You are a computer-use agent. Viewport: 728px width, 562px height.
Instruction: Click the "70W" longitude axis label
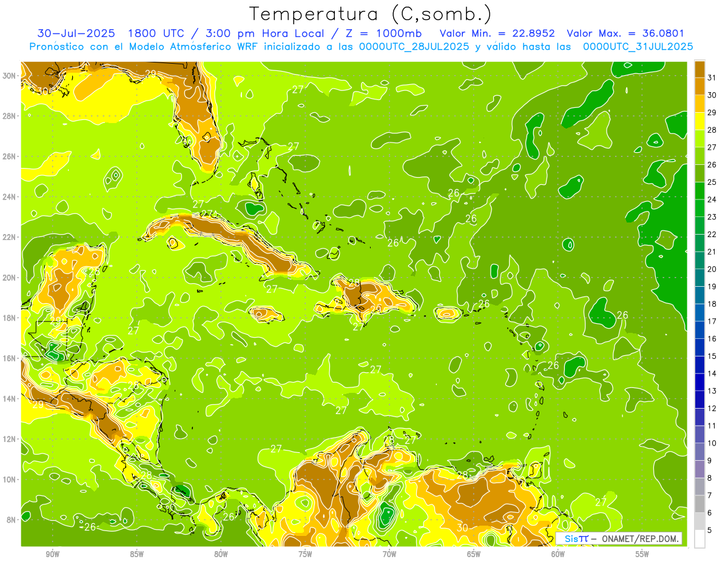point(389,554)
